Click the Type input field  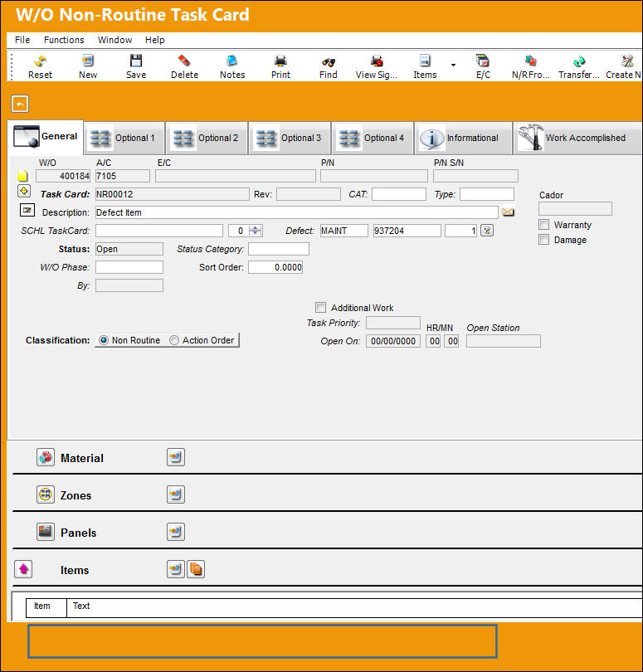[487, 194]
